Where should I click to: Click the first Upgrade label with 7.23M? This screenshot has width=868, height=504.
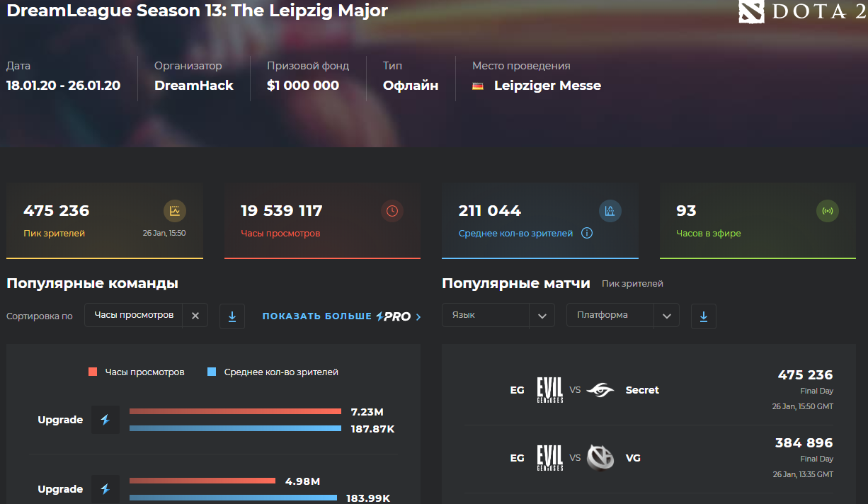60,420
